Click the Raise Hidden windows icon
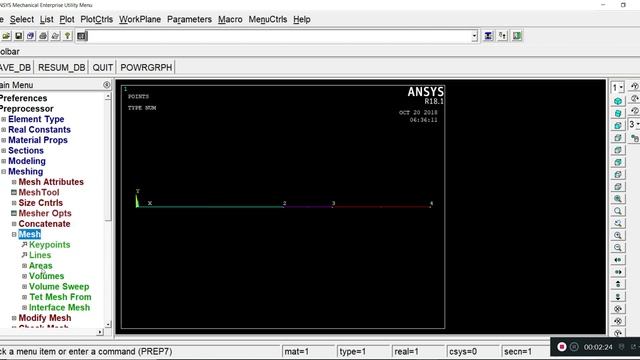 (x=488, y=36)
